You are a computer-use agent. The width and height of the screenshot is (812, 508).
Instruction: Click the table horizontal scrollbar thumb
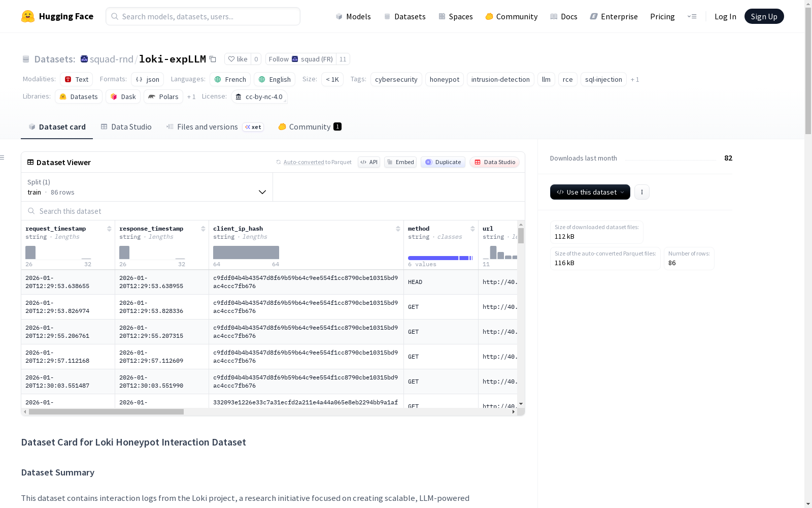coord(106,412)
